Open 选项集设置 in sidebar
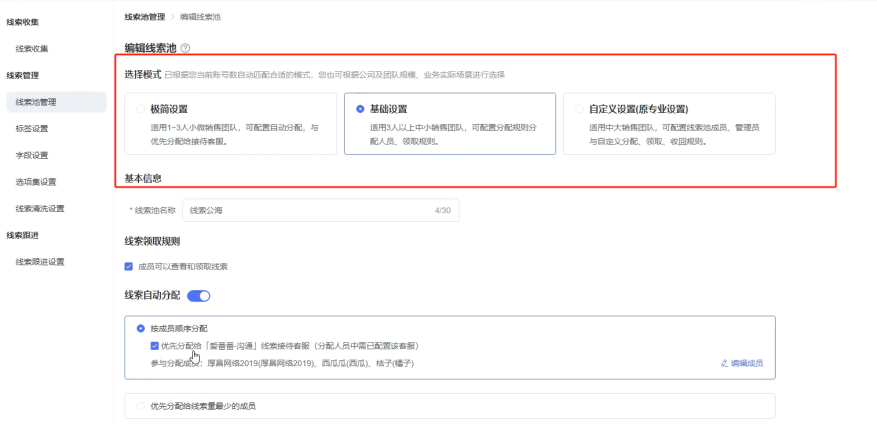 pyautogui.click(x=36, y=182)
